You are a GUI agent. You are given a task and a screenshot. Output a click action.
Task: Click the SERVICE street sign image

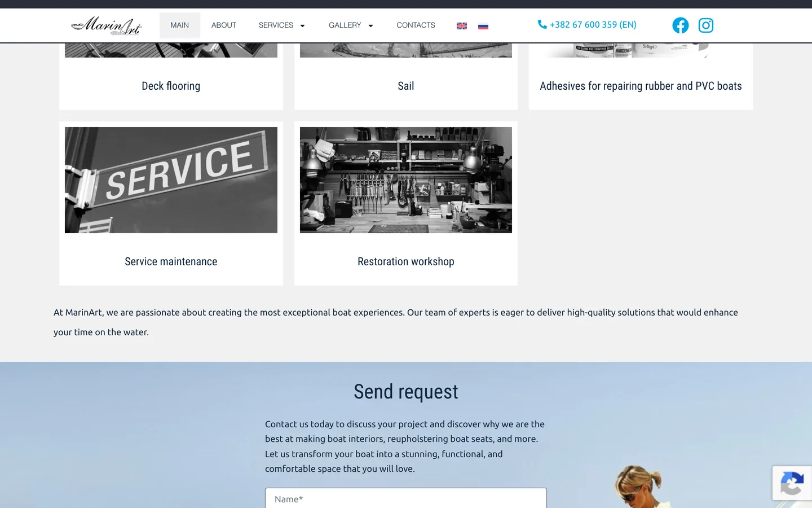171,180
